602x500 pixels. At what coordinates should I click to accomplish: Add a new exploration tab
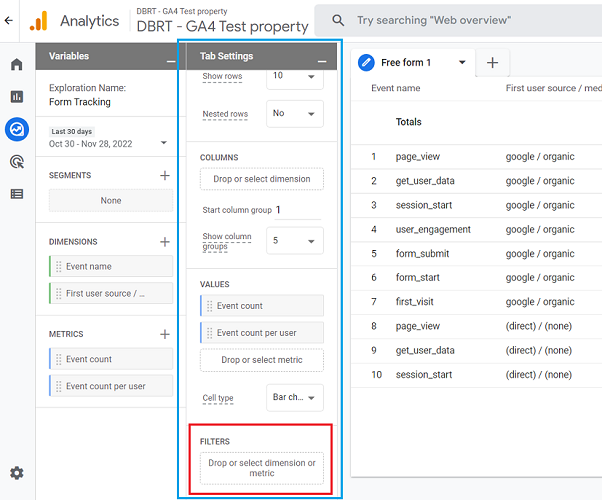pyautogui.click(x=492, y=63)
